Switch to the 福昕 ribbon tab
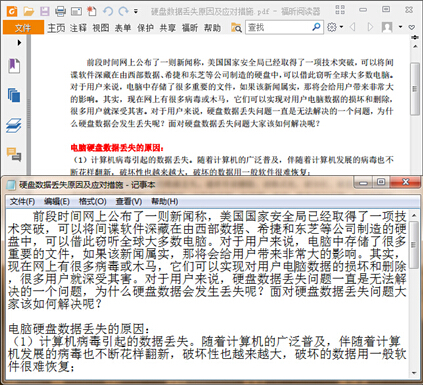 click(x=190, y=28)
